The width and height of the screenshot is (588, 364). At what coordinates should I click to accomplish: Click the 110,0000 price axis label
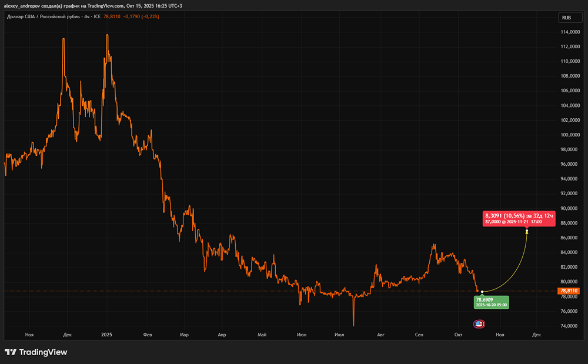tap(570, 61)
